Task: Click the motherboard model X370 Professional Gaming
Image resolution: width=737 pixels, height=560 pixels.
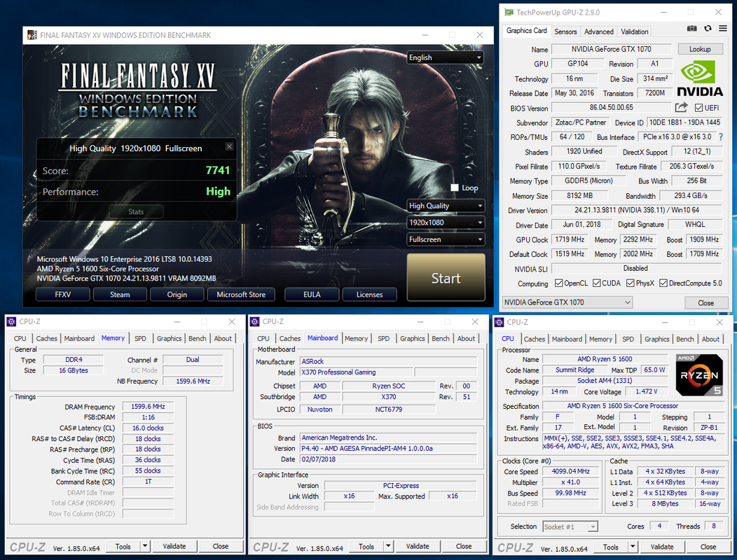Action: [357, 372]
